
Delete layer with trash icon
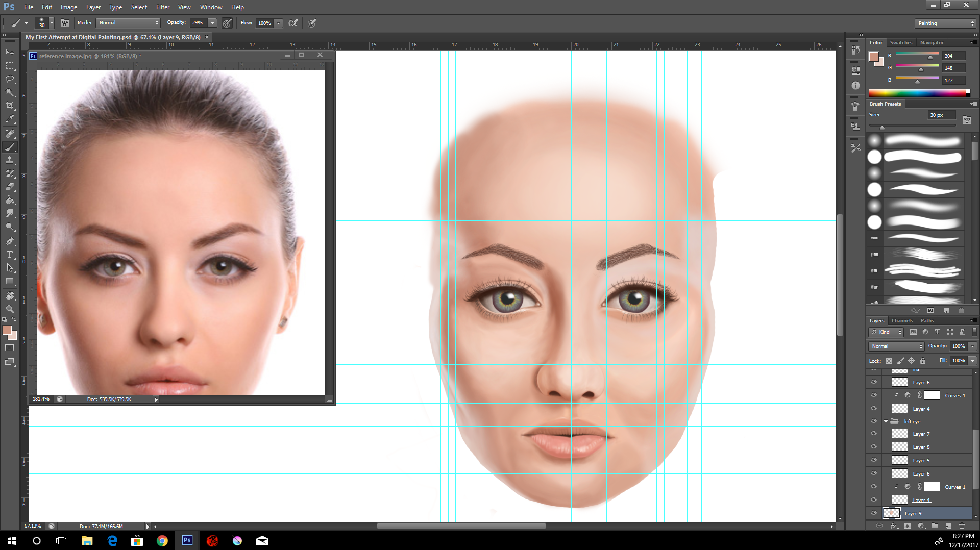click(962, 526)
